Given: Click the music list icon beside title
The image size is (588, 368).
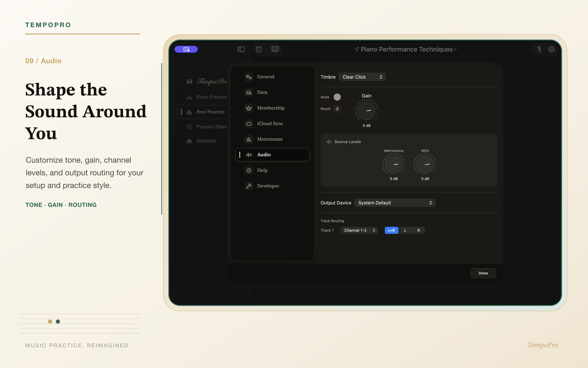Looking at the screenshot, I should [356, 49].
